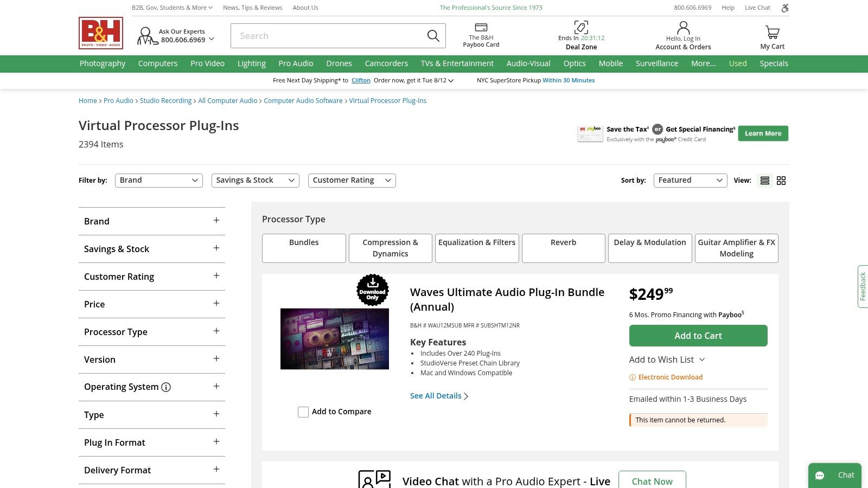Viewport: 868px width, 488px height.
Task: Open See All Details link
Action: (439, 396)
